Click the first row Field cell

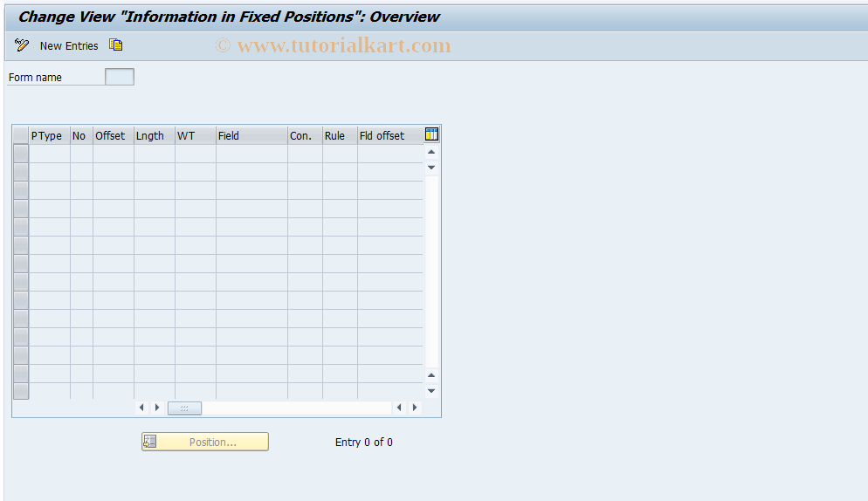point(251,154)
